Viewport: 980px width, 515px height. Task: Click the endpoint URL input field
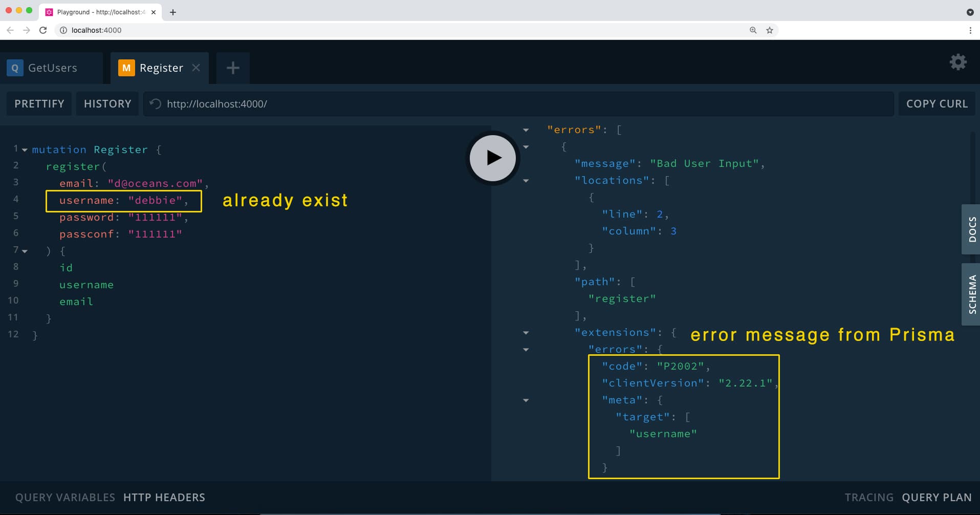358,103
